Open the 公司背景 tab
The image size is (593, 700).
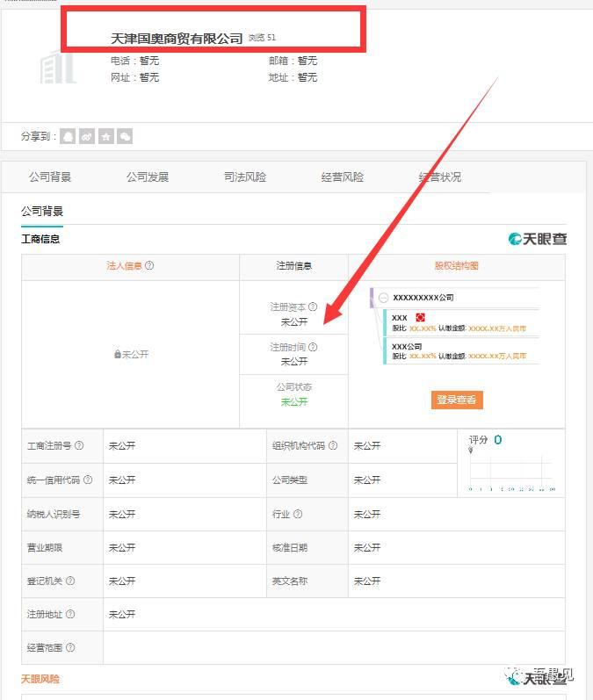click(x=50, y=177)
